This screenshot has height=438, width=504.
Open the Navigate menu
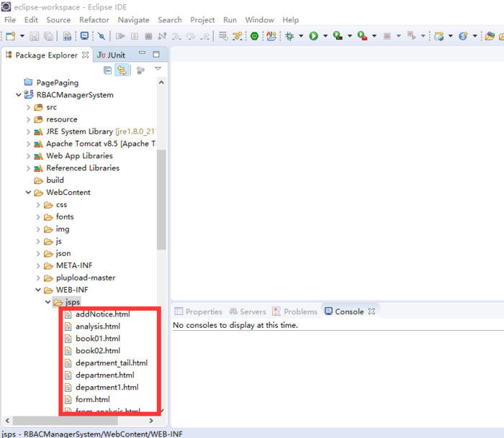(x=133, y=20)
